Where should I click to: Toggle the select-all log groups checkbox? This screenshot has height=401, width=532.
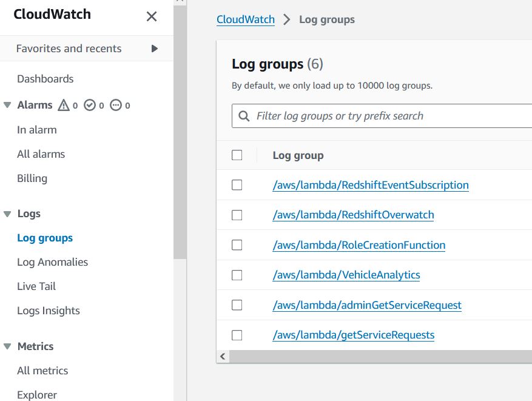[237, 155]
